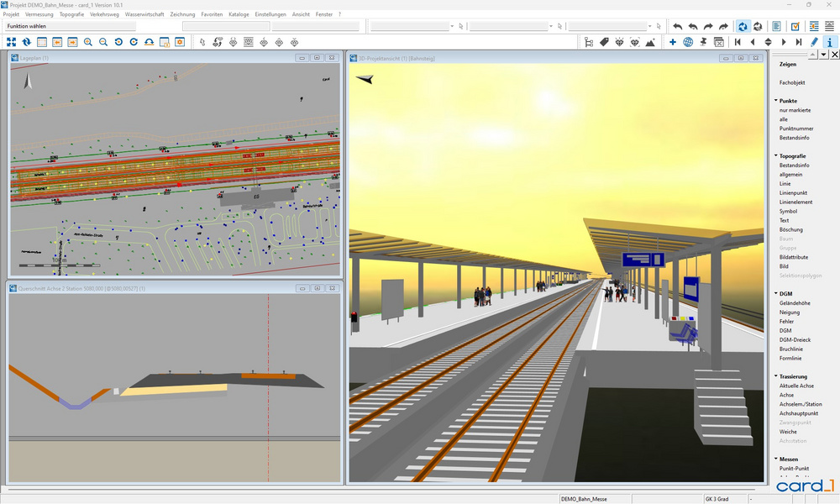Screen dimensions: 840x504
Task: Enable Punktnummer display in Zeigen panel
Action: pyautogui.click(x=799, y=129)
